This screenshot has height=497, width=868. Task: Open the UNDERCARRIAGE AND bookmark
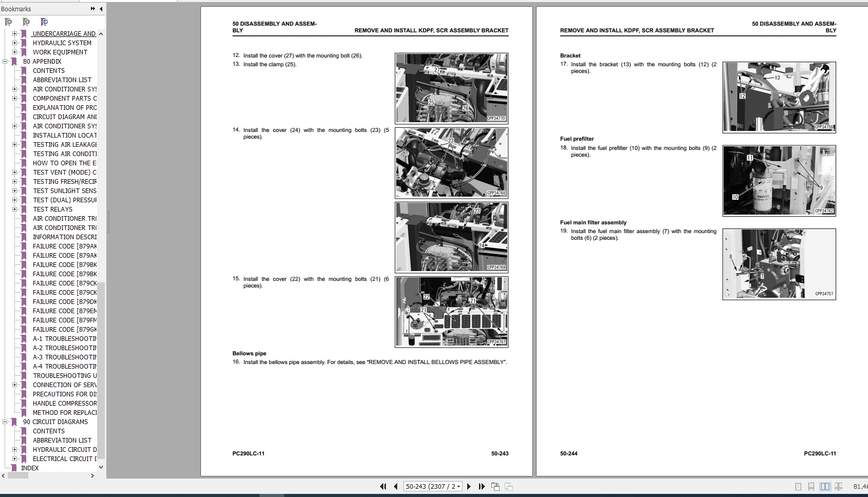pyautogui.click(x=64, y=34)
